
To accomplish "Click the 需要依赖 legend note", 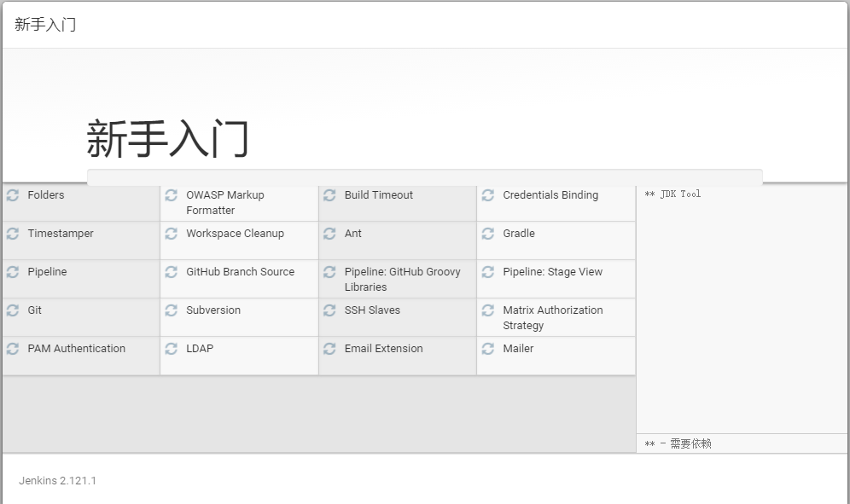I will click(x=678, y=443).
